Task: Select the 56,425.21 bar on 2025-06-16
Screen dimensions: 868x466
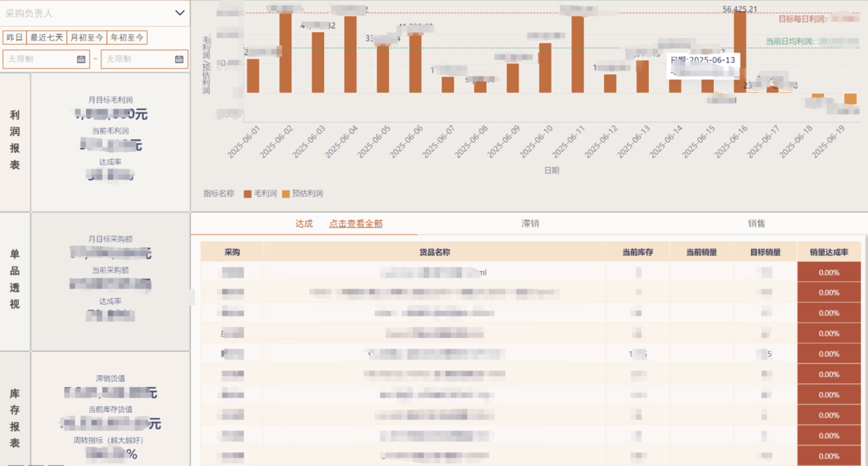Action: click(740, 52)
